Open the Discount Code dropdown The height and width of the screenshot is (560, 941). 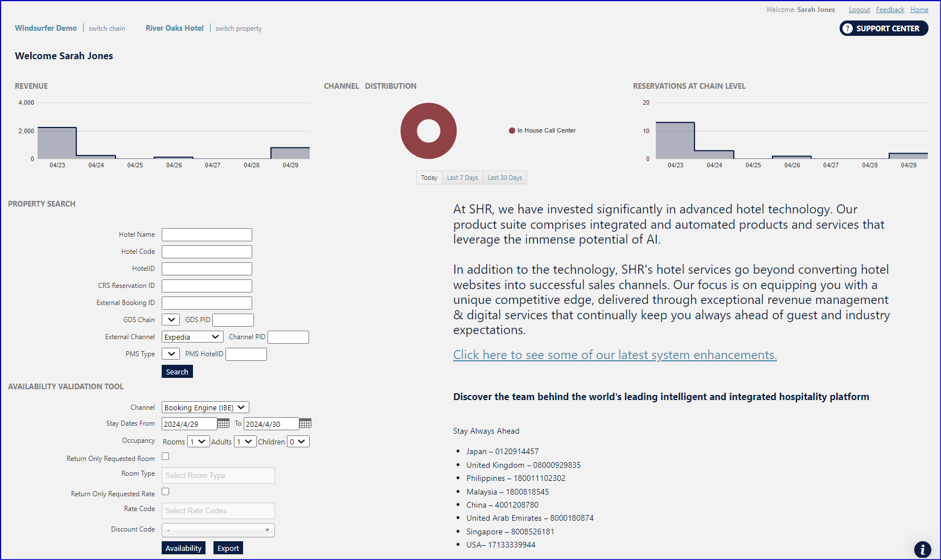pos(218,530)
